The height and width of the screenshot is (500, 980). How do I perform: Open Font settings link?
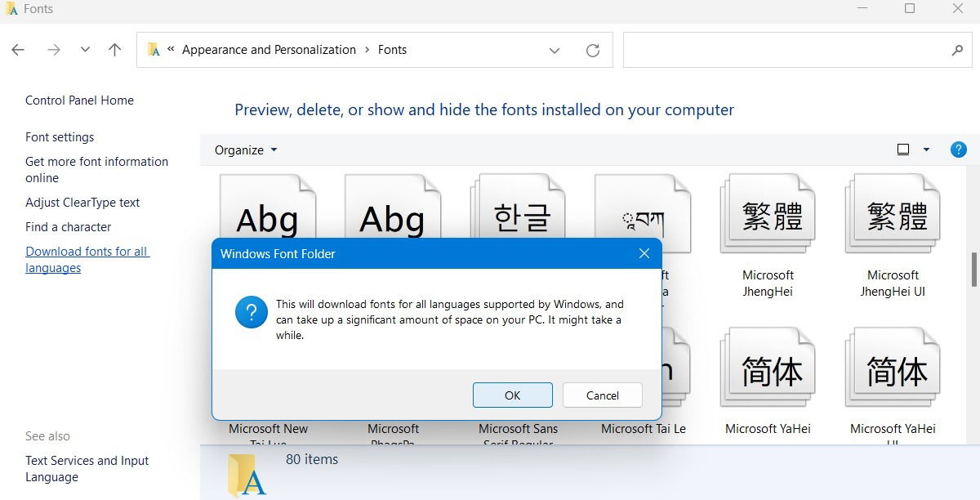(x=60, y=137)
